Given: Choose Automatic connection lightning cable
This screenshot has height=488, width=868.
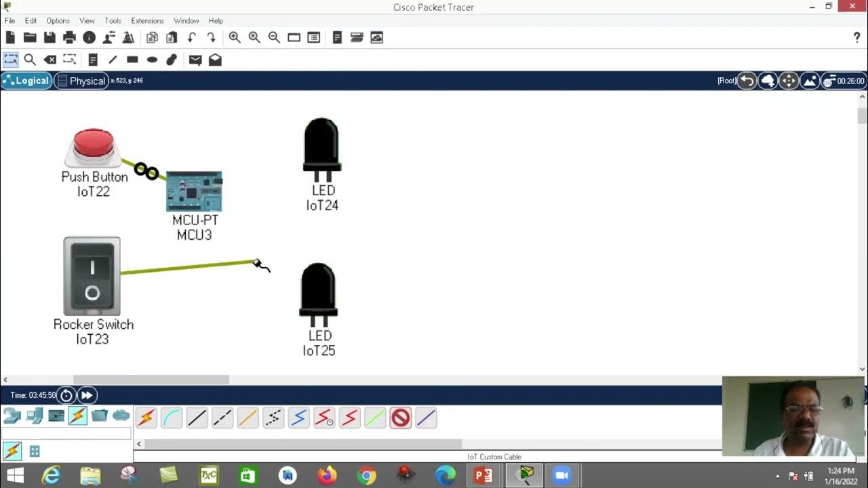Looking at the screenshot, I should 146,418.
